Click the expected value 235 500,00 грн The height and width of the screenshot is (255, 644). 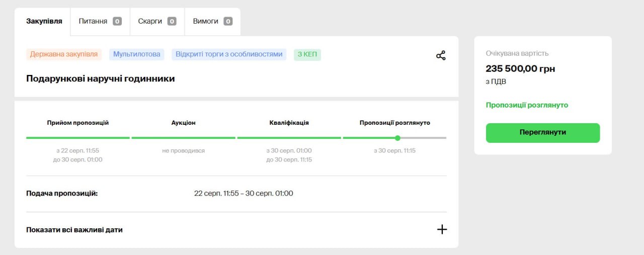click(x=520, y=69)
